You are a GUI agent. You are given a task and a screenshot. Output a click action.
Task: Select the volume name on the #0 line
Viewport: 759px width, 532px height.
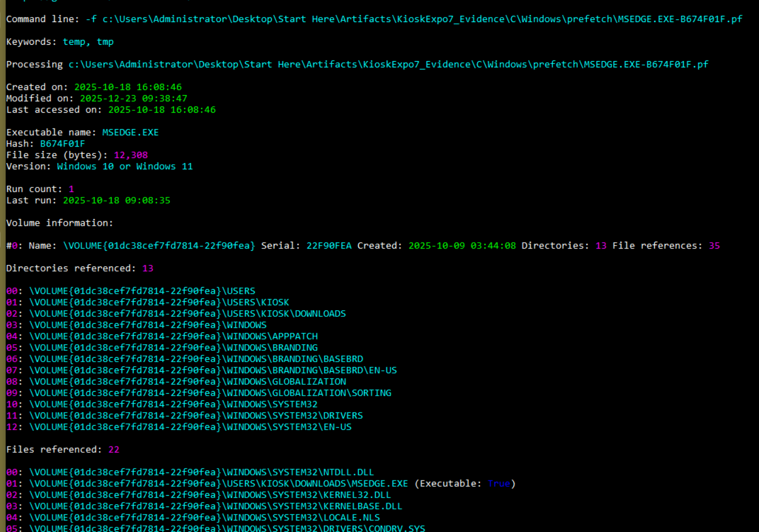coord(159,246)
